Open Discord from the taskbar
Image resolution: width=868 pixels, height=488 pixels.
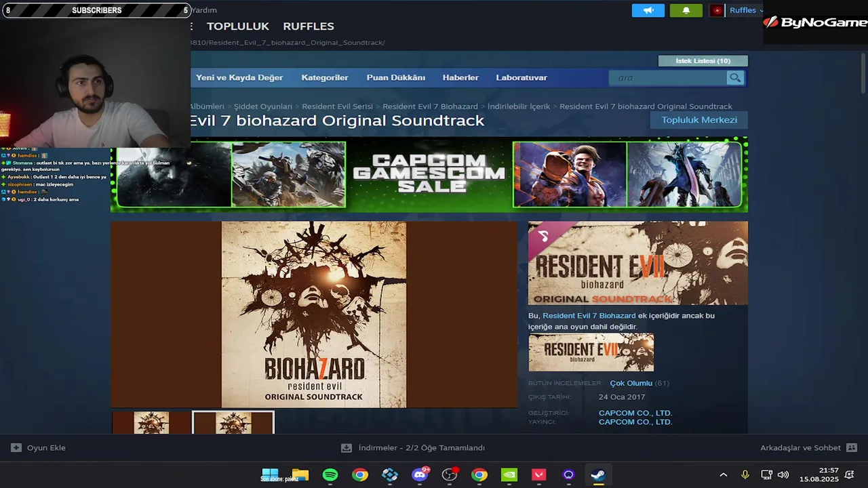tap(420, 474)
